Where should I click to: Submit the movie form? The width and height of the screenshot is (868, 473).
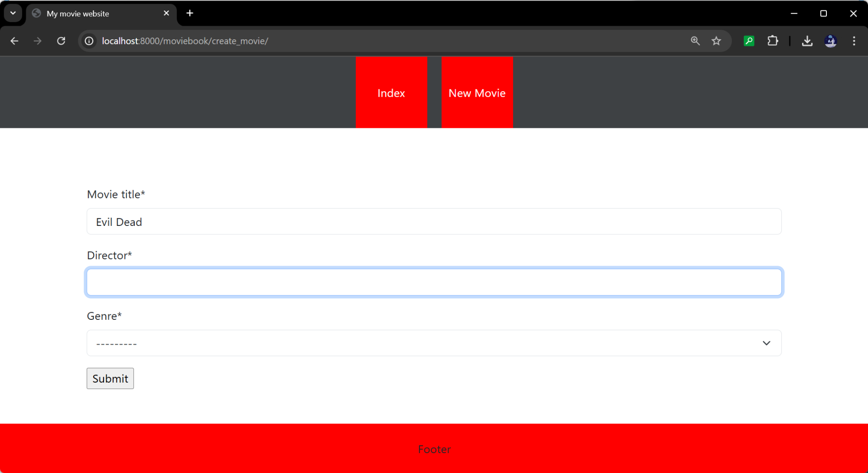click(110, 379)
